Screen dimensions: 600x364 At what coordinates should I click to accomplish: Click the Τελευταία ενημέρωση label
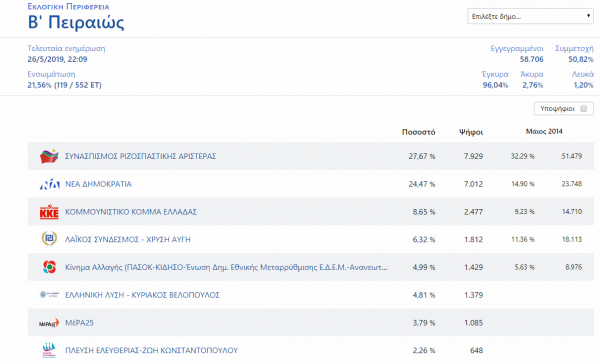tap(66, 48)
